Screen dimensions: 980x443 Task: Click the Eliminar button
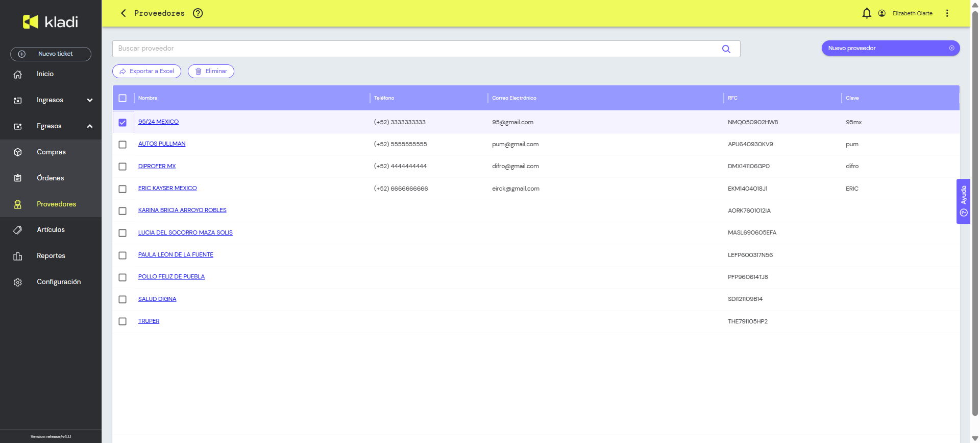point(211,72)
